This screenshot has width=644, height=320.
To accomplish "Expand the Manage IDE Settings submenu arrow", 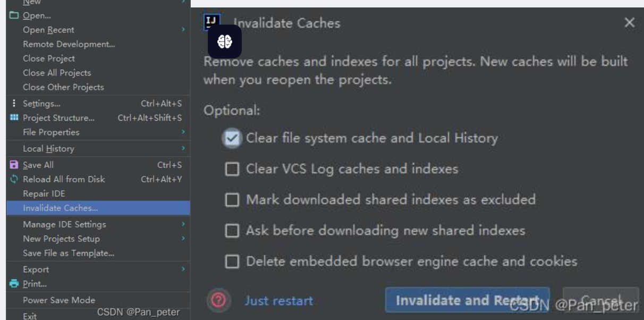I will (x=183, y=224).
